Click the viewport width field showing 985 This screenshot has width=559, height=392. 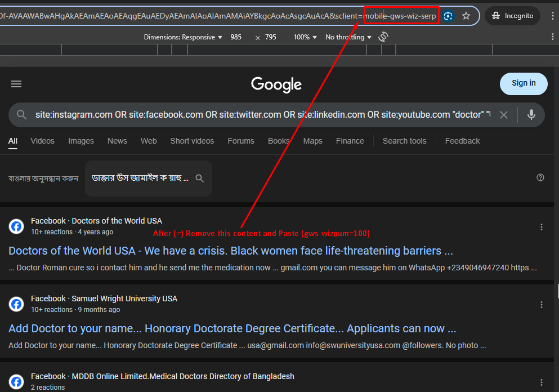[x=236, y=37]
